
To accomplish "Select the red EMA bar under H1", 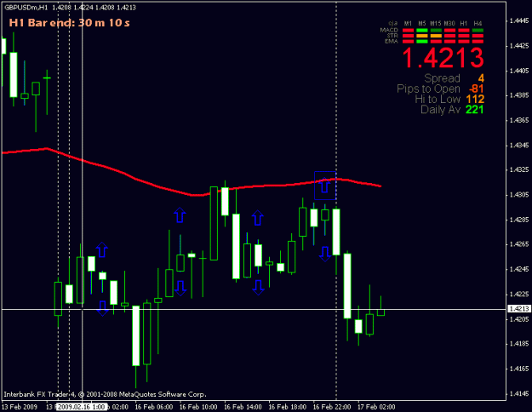I will pos(464,42).
